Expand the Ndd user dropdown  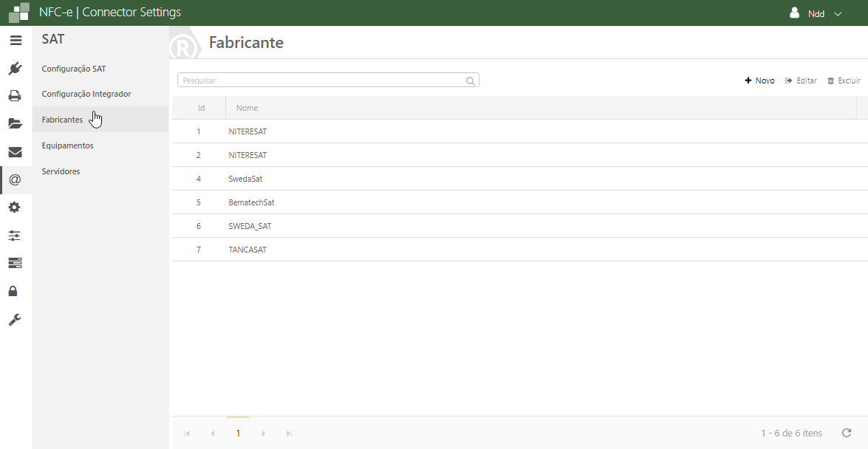pyautogui.click(x=816, y=13)
